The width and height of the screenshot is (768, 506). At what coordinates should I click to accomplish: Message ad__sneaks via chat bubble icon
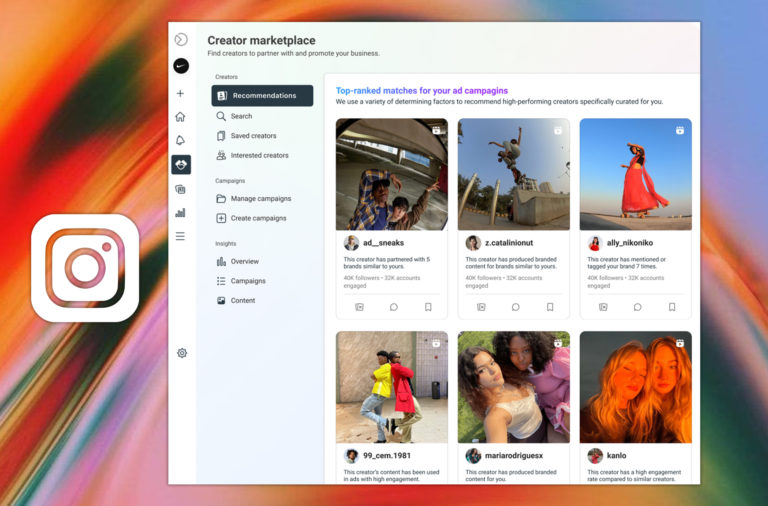pos(394,307)
